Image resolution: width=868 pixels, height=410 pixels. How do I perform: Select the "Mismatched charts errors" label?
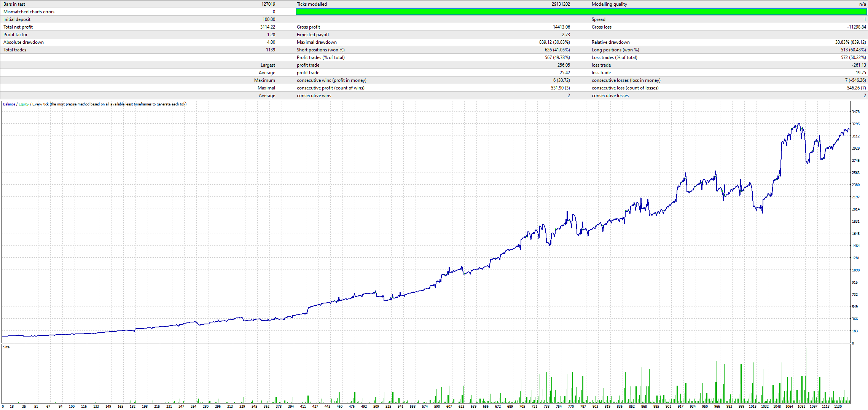click(29, 12)
